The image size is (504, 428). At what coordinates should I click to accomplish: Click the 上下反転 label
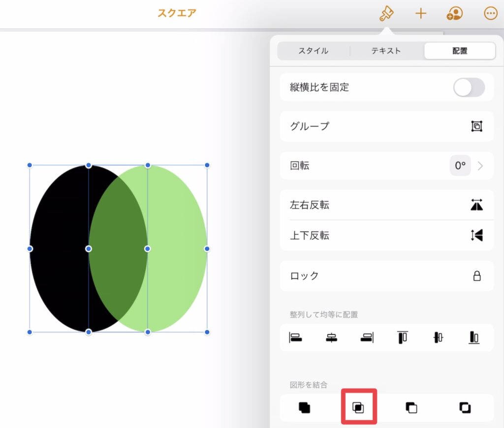(x=310, y=235)
